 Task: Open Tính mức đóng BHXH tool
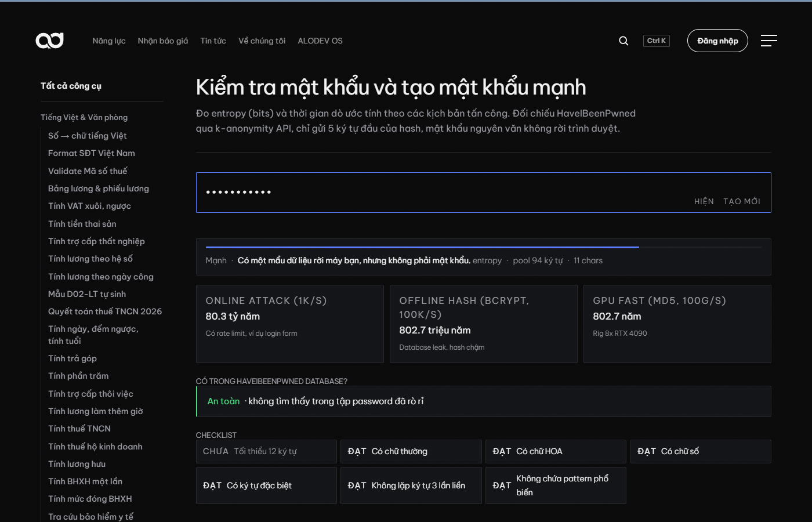(90, 499)
